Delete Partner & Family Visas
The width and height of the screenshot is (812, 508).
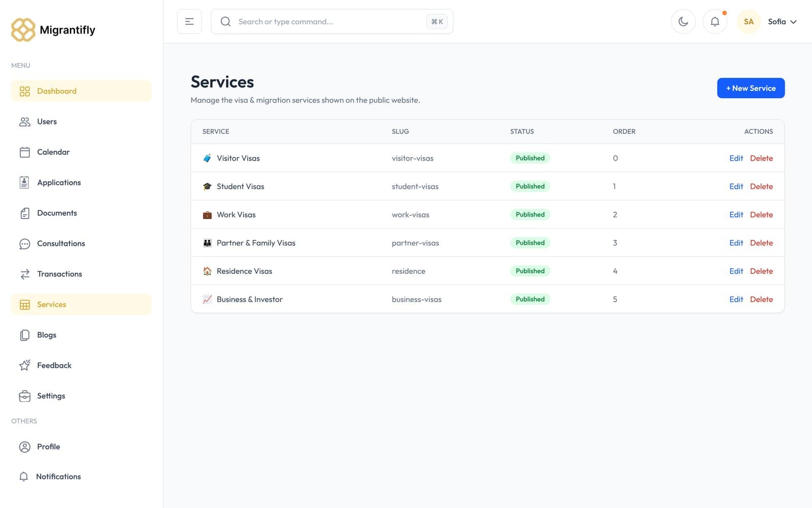761,243
